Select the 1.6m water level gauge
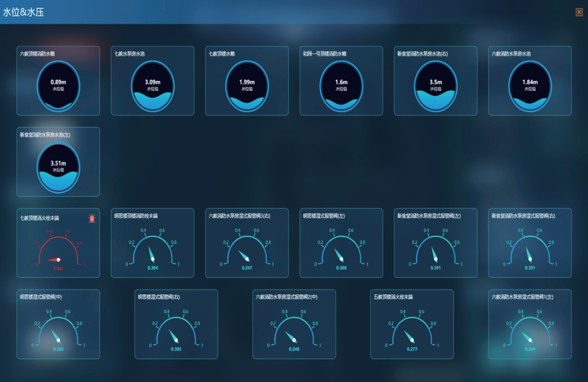The width and height of the screenshot is (588, 382). coord(341,86)
